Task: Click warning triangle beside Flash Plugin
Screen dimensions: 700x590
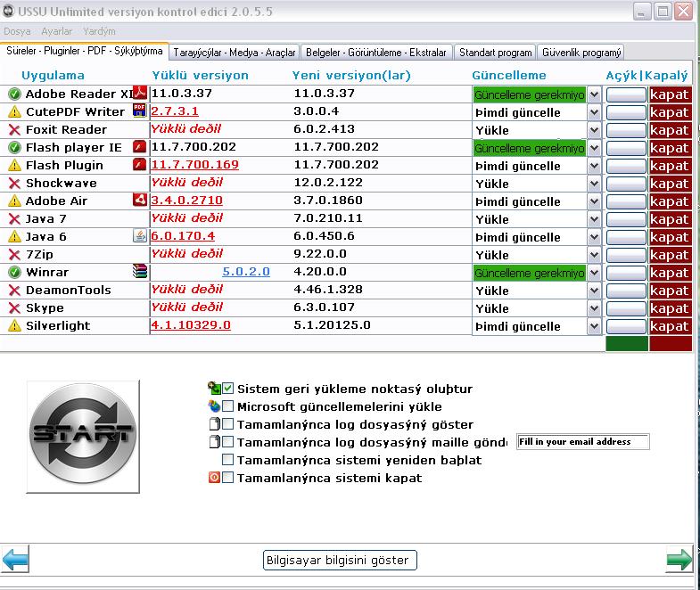Action: [15, 165]
